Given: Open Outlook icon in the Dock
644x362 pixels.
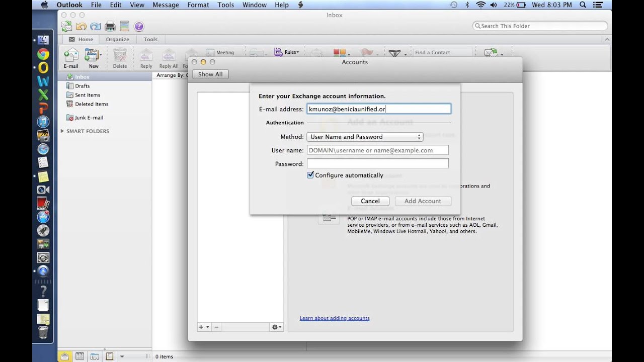Looking at the screenshot, I should [x=43, y=67].
